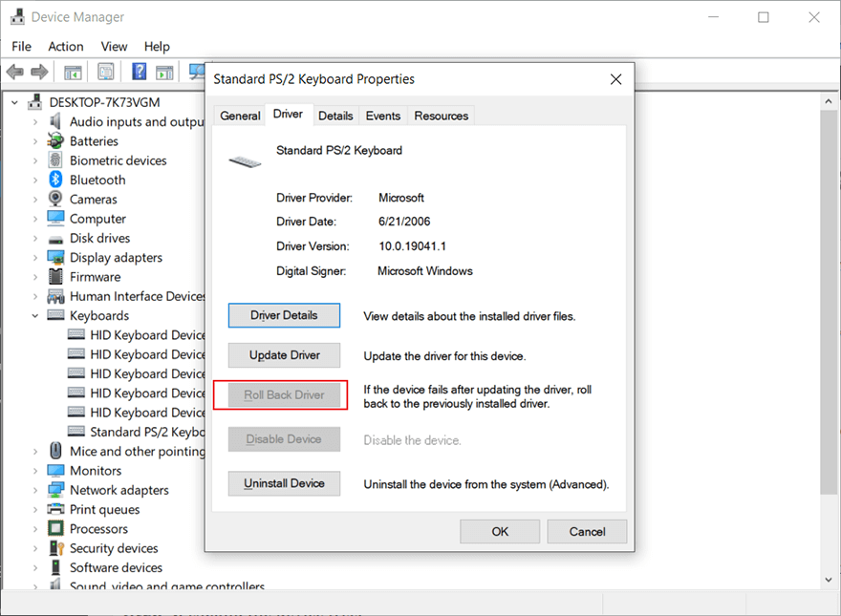Open the Action menu
Image resolution: width=841 pixels, height=616 pixels.
[65, 46]
